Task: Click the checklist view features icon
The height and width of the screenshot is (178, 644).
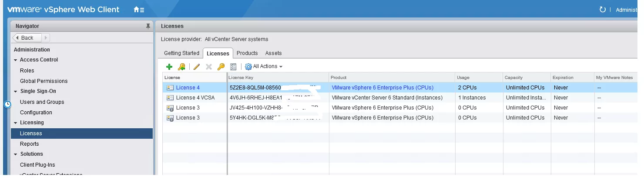Action: [x=233, y=67]
